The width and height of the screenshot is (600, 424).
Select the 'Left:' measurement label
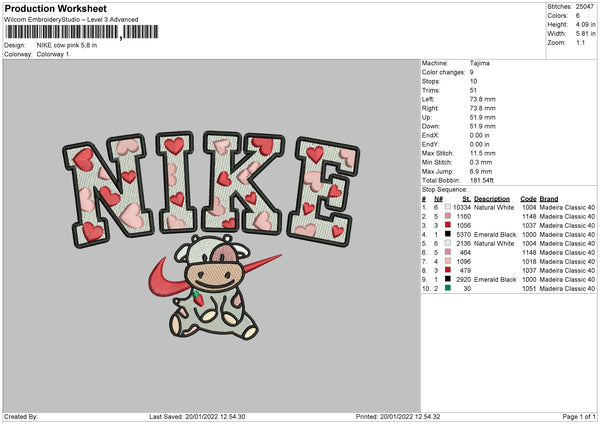pos(428,99)
